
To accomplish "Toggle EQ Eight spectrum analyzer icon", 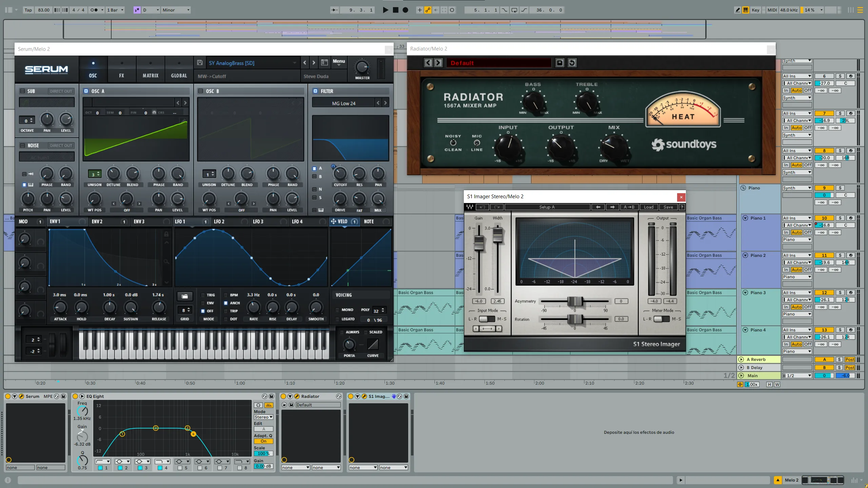I will 269,405.
